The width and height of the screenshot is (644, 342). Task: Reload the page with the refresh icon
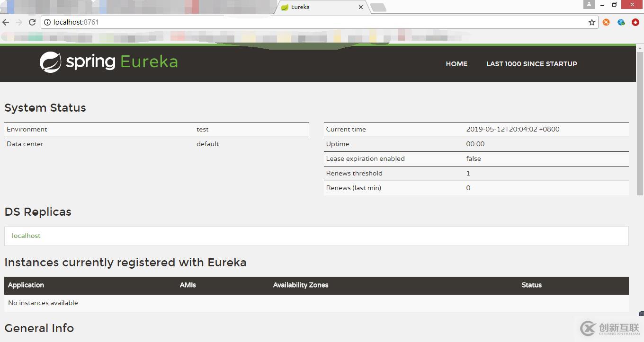(32, 22)
